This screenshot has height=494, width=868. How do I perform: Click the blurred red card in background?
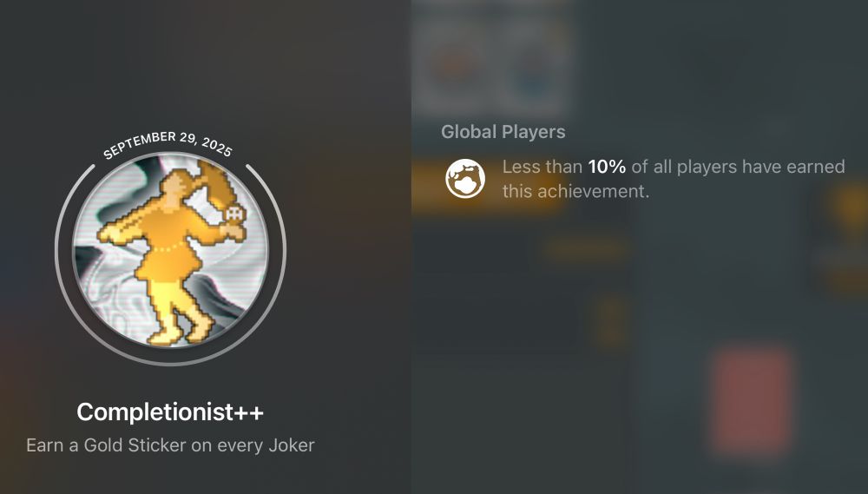coord(751,400)
